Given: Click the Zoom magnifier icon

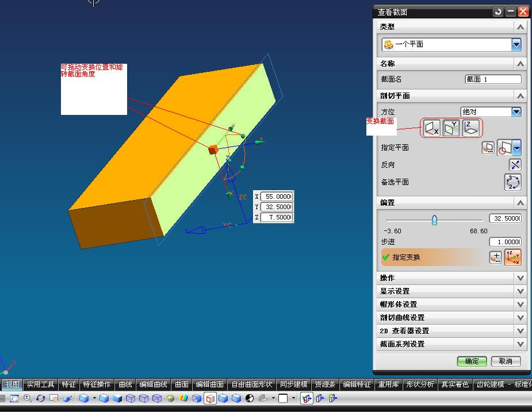Looking at the screenshot, I should (28, 398).
